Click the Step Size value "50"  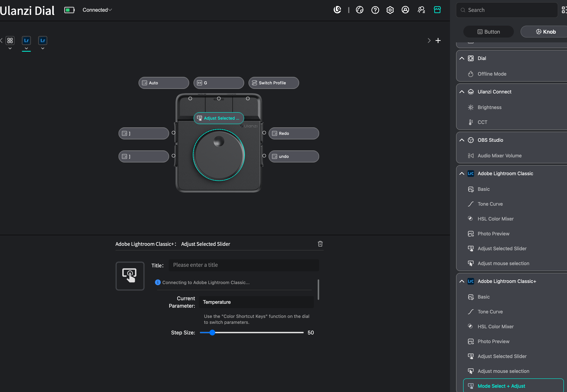(311, 333)
